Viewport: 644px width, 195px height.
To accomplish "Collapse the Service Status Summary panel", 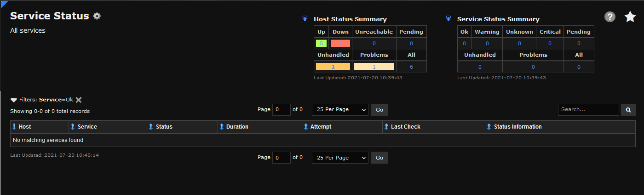I will 448,19.
